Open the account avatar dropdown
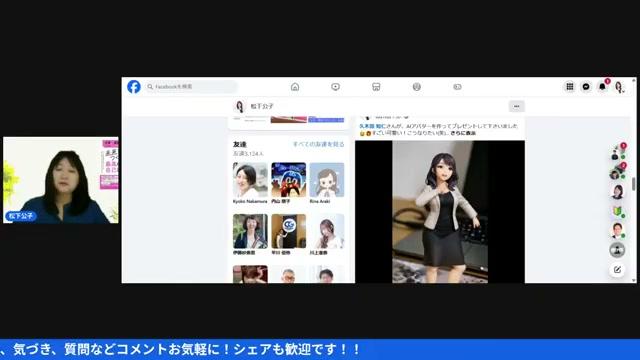This screenshot has width=640, height=360. [x=619, y=87]
